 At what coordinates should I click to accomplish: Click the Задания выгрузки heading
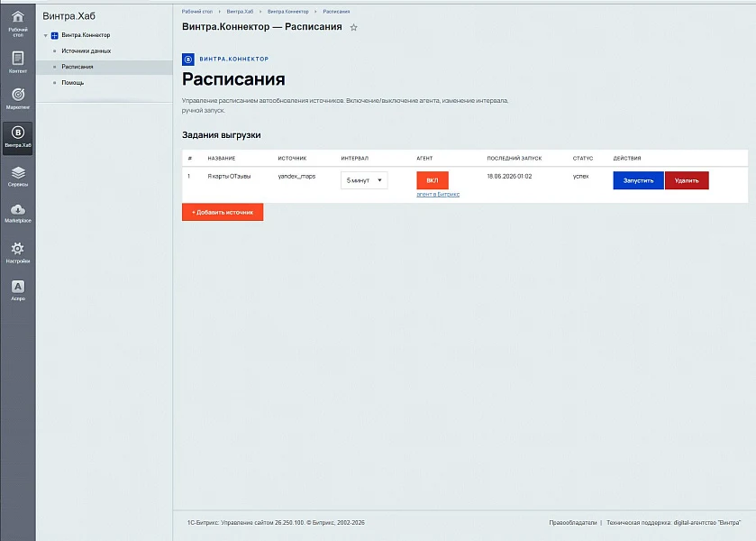[x=222, y=135]
